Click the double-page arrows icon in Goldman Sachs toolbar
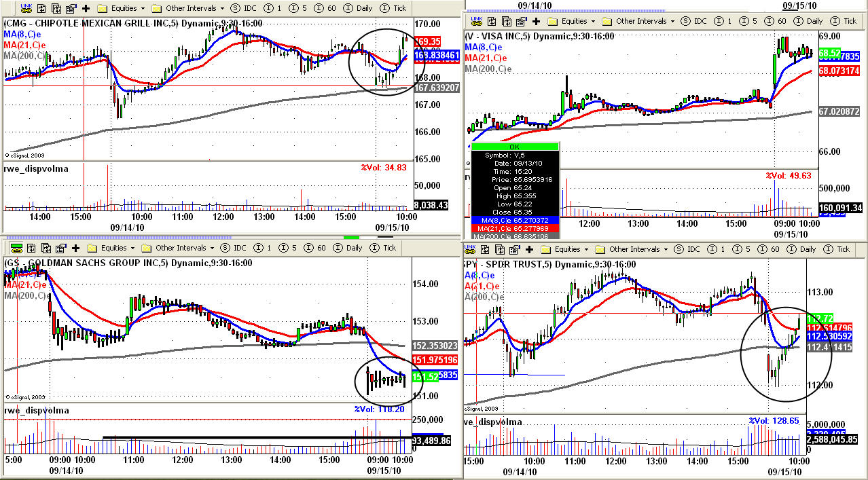Viewport: 868px width, 480px height. click(46, 248)
